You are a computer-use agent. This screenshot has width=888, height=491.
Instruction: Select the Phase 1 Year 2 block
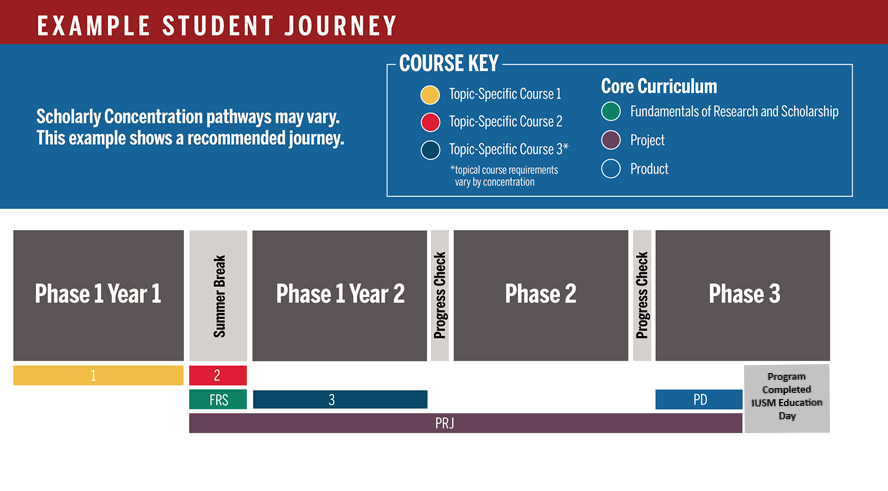[340, 295]
